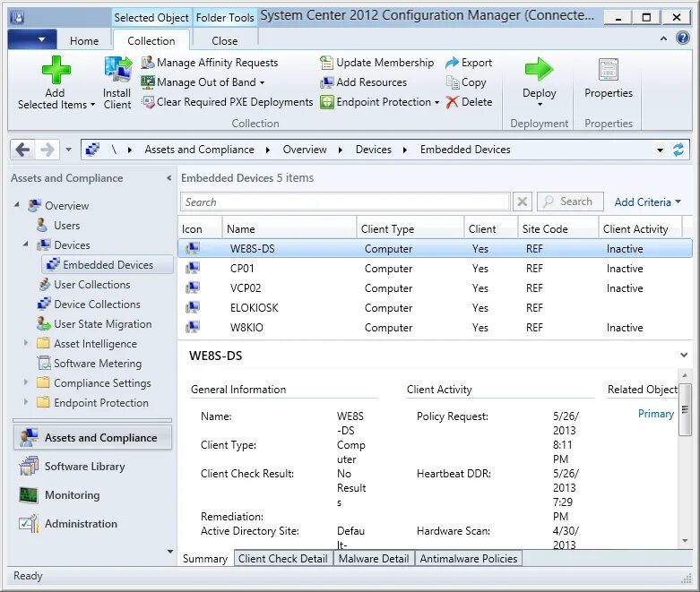Open the address bar path dropdown
This screenshot has height=592, width=700.
660,150
